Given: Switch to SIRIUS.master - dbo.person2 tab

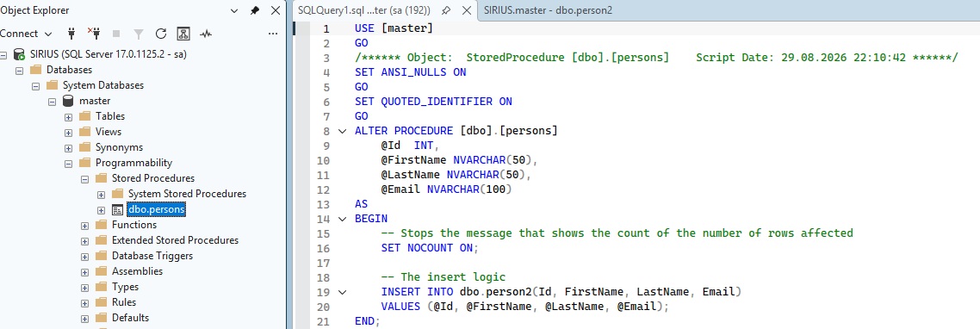Looking at the screenshot, I should [548, 10].
